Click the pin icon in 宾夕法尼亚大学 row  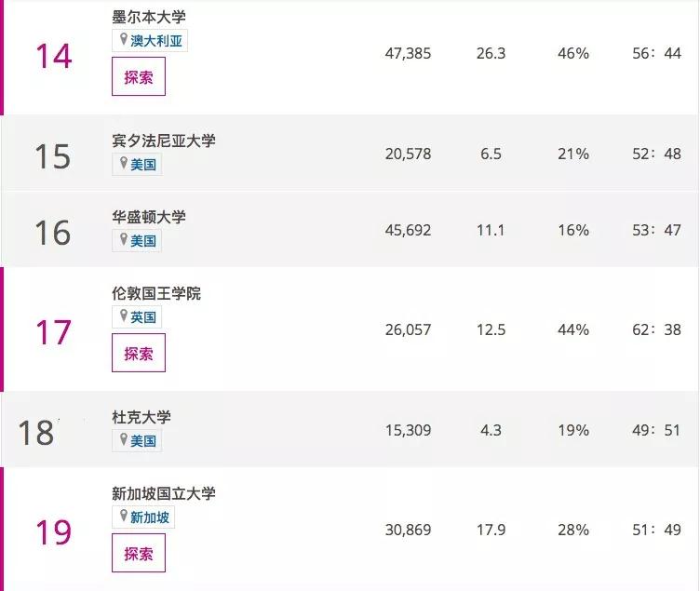[x=123, y=164]
